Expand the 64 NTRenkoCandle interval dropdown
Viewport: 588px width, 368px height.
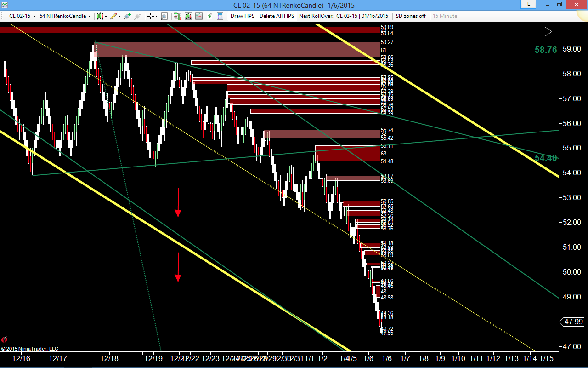pyautogui.click(x=65, y=16)
